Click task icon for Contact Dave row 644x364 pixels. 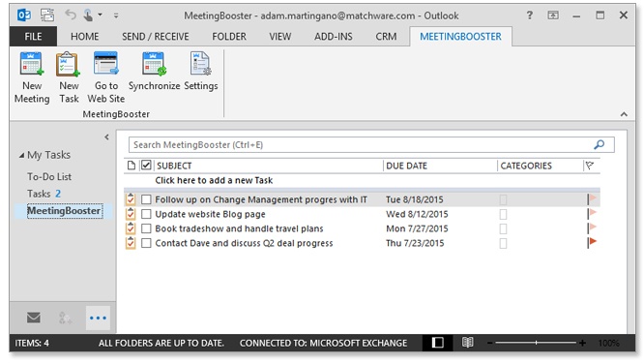pyautogui.click(x=131, y=243)
